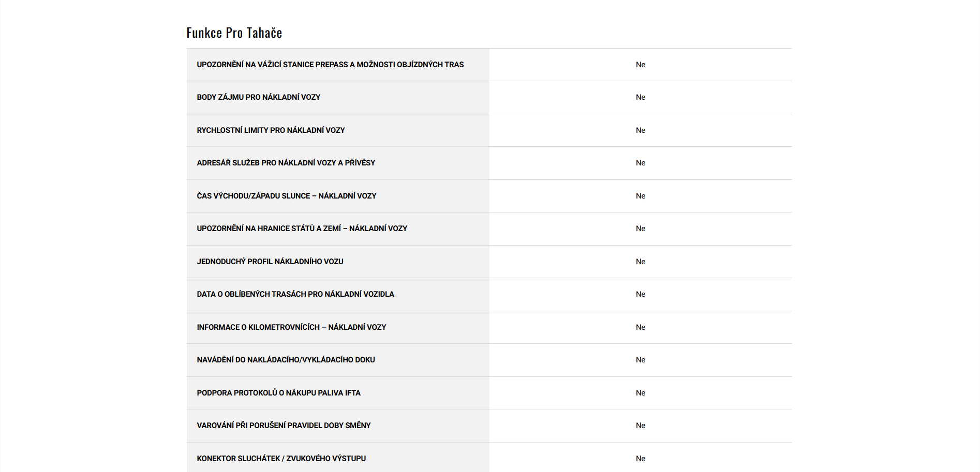
Task: Click "Ne" value in the speed limits row
Action: 640,130
